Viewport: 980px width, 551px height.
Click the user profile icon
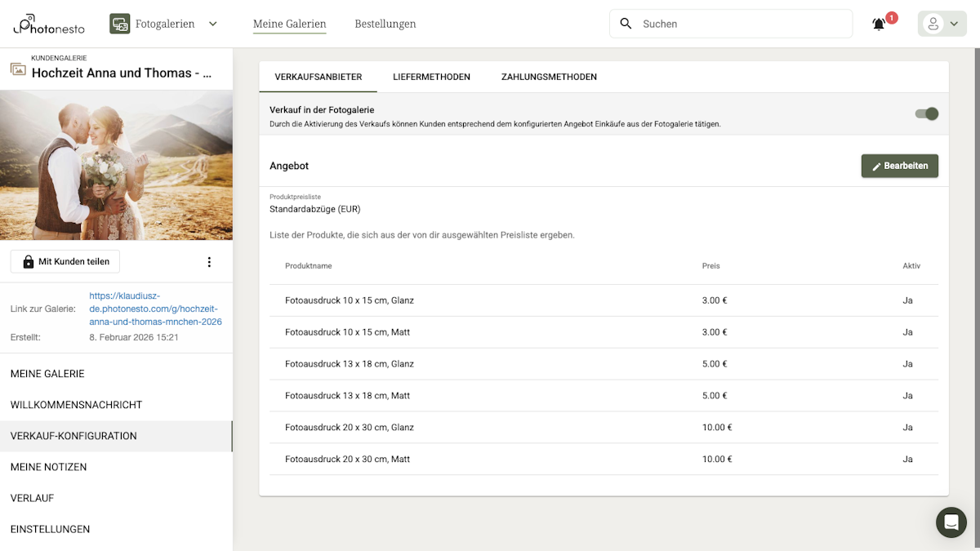tap(934, 24)
